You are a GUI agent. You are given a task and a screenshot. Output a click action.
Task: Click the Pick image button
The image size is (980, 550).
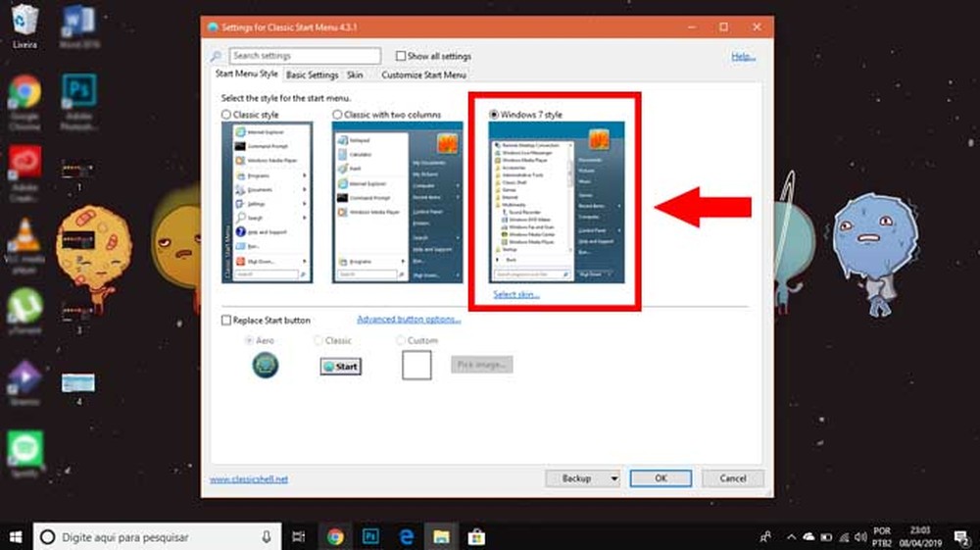coord(482,365)
